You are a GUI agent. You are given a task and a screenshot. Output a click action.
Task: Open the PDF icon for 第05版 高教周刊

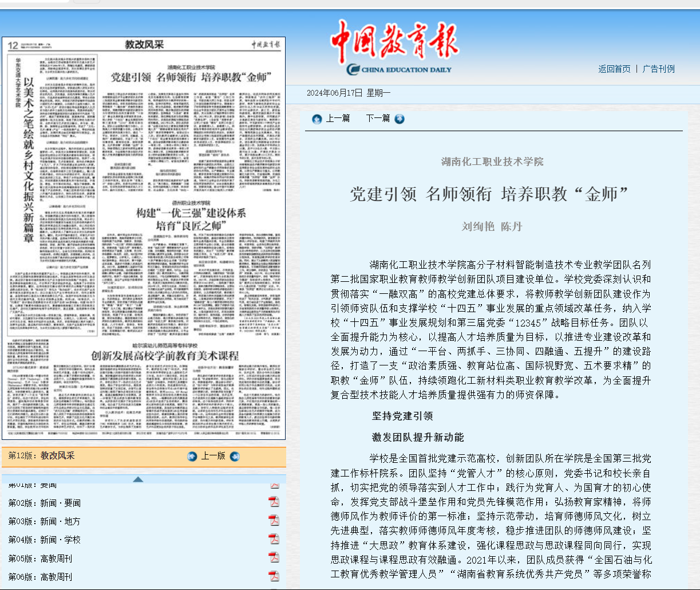pos(274,558)
